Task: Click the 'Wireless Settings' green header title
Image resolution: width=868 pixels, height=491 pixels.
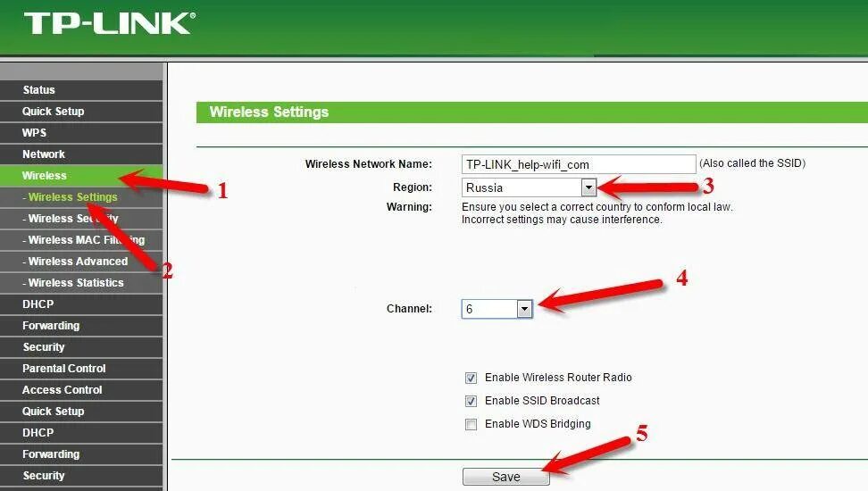Action: [269, 112]
